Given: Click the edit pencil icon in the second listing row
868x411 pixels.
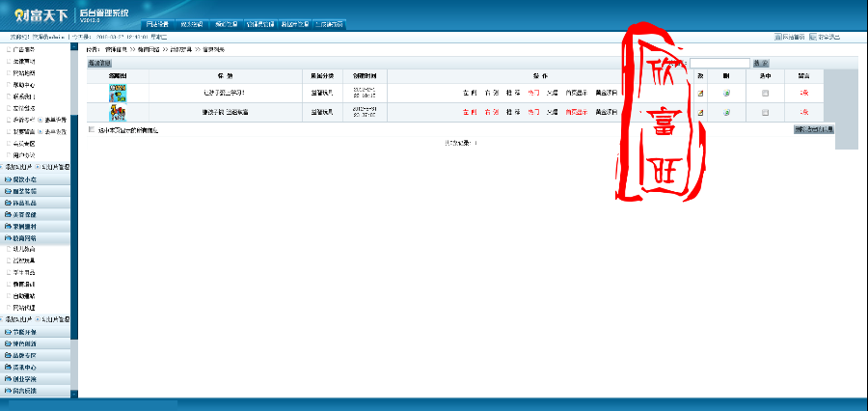Looking at the screenshot, I should click(x=700, y=112).
